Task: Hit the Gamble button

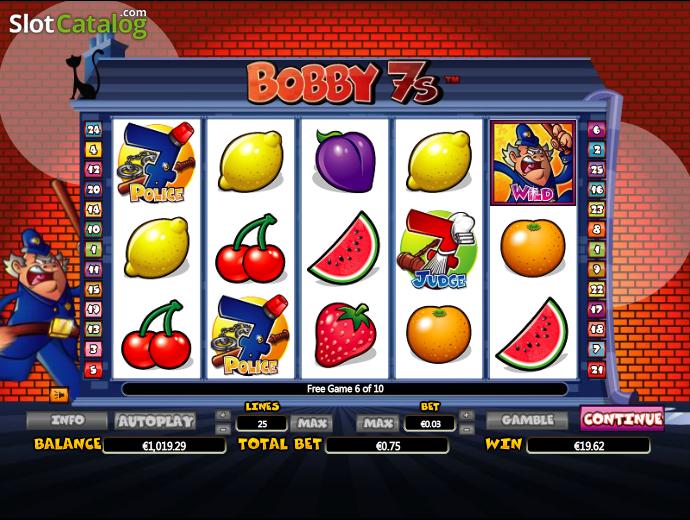Action: [527, 420]
